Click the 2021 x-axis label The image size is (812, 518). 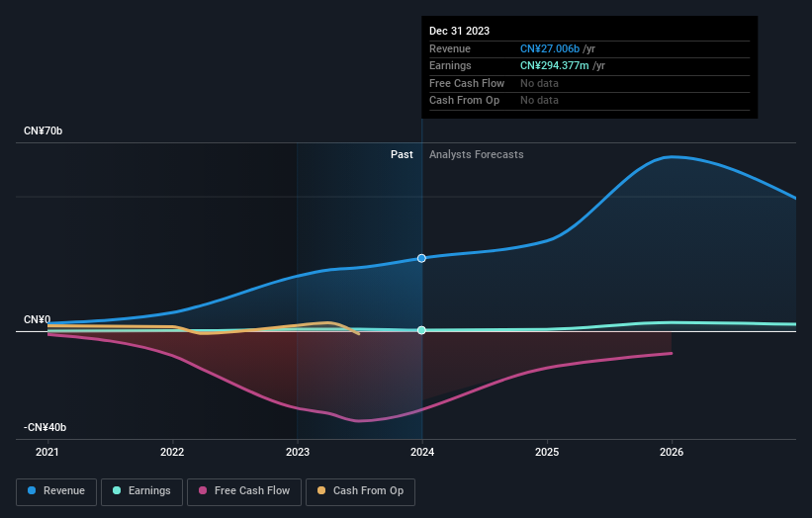(x=47, y=453)
